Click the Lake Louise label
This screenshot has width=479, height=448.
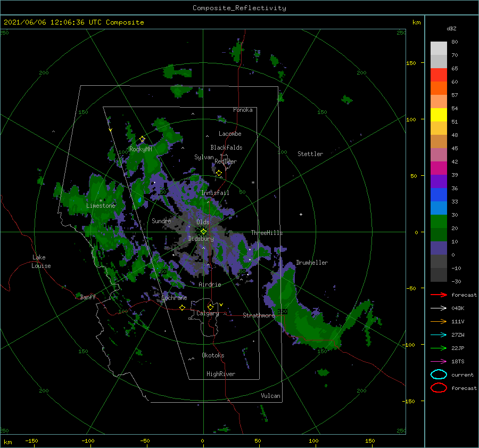41,262
